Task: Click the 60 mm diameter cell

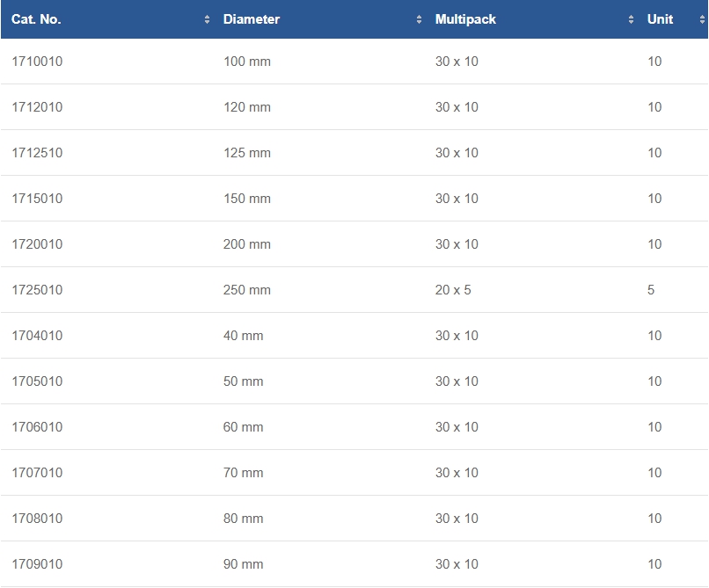Action: 244,426
